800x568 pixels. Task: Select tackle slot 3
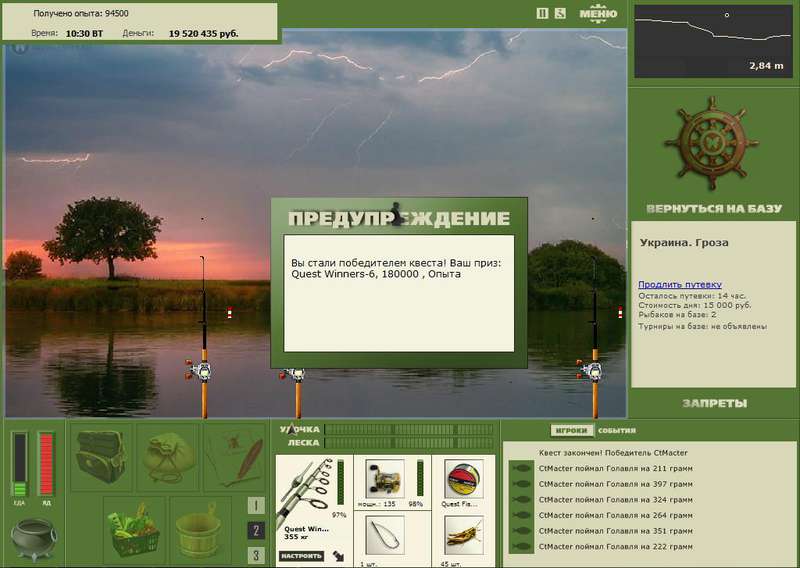pos(256,555)
